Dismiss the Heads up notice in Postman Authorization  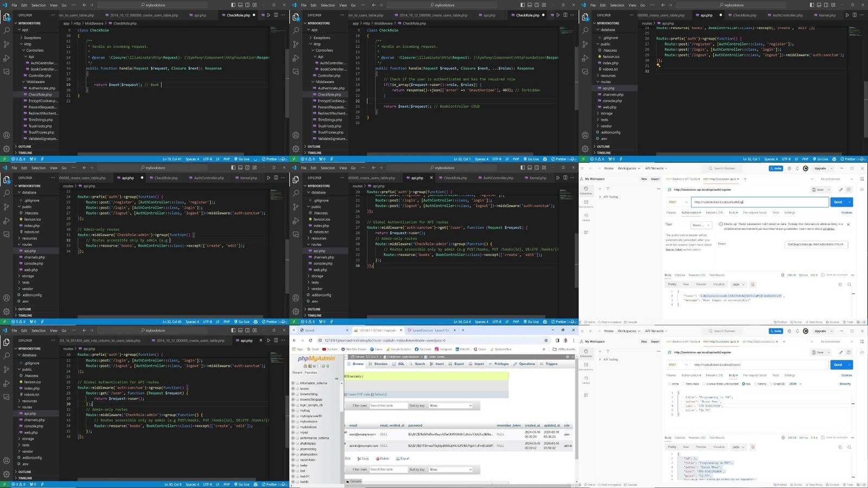click(x=848, y=224)
